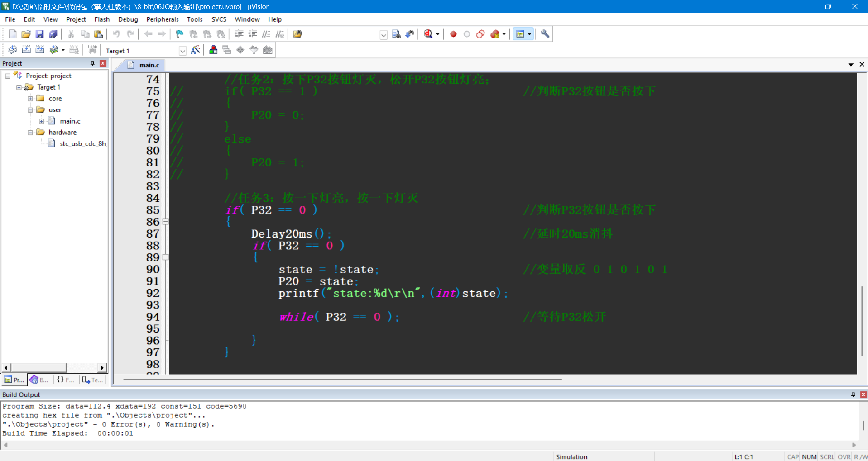Collapse the user folder in project tree
The image size is (868, 461).
30,110
